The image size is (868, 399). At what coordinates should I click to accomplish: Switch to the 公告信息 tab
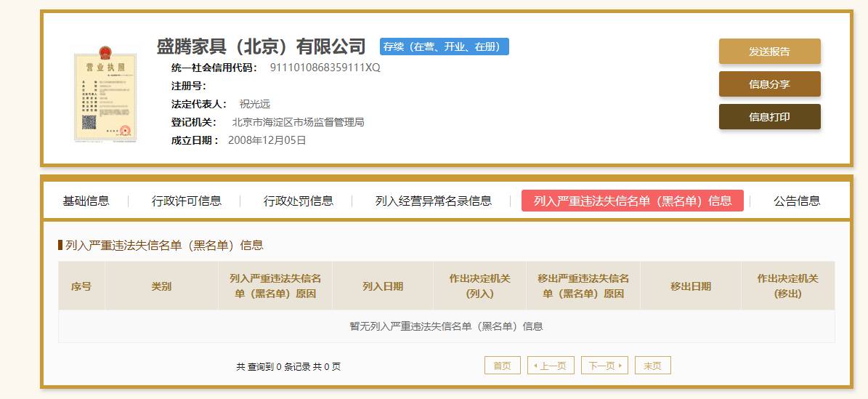[x=797, y=201]
